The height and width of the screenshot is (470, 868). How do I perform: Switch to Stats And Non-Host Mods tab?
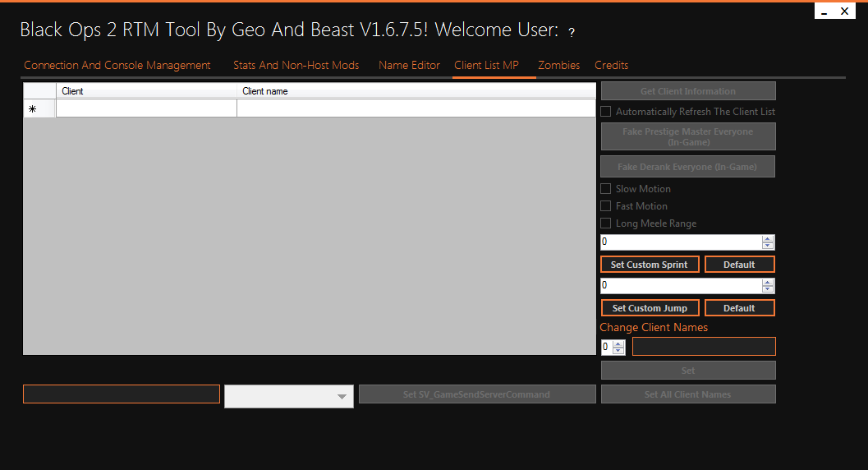[x=296, y=66]
